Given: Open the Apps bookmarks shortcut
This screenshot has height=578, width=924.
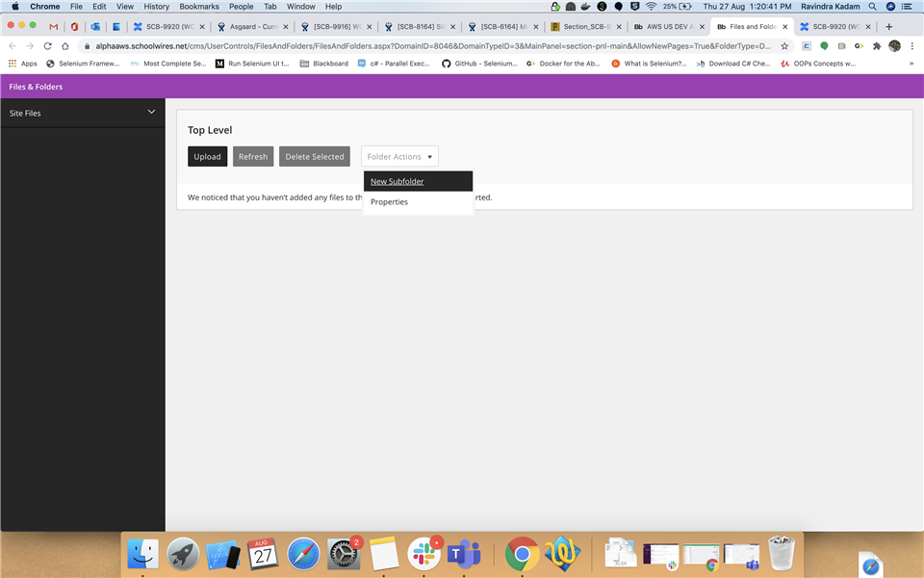Looking at the screenshot, I should click(x=22, y=64).
